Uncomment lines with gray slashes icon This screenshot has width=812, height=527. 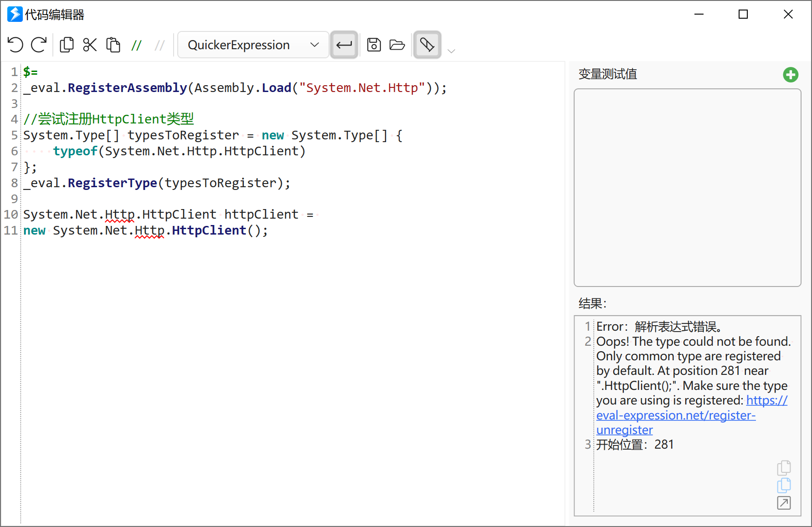pyautogui.click(x=159, y=45)
